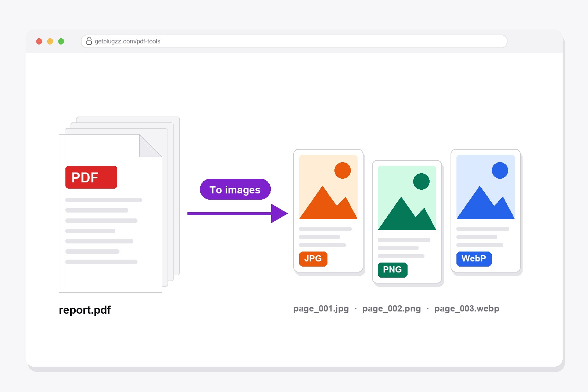588x392 pixels.
Task: Click the red close window dot
Action: (39, 41)
